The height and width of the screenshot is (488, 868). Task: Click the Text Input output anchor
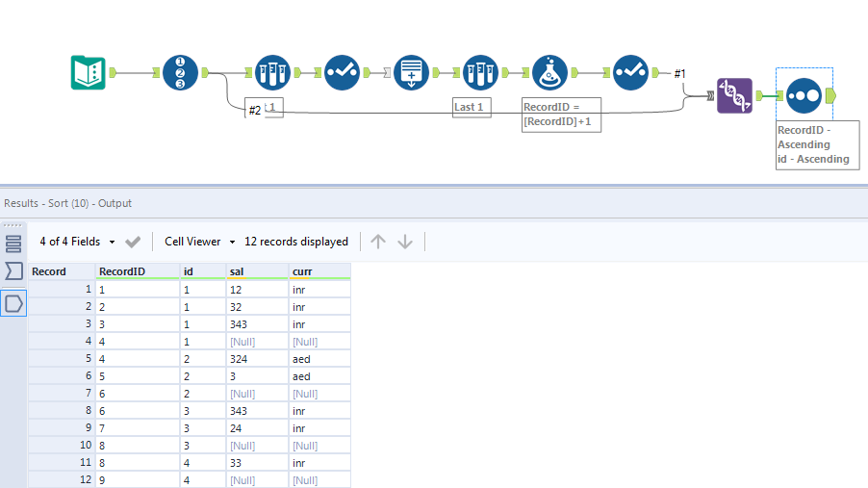click(113, 72)
